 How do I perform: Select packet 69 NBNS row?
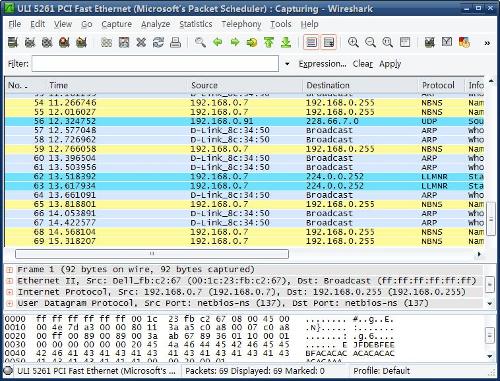(x=244, y=241)
